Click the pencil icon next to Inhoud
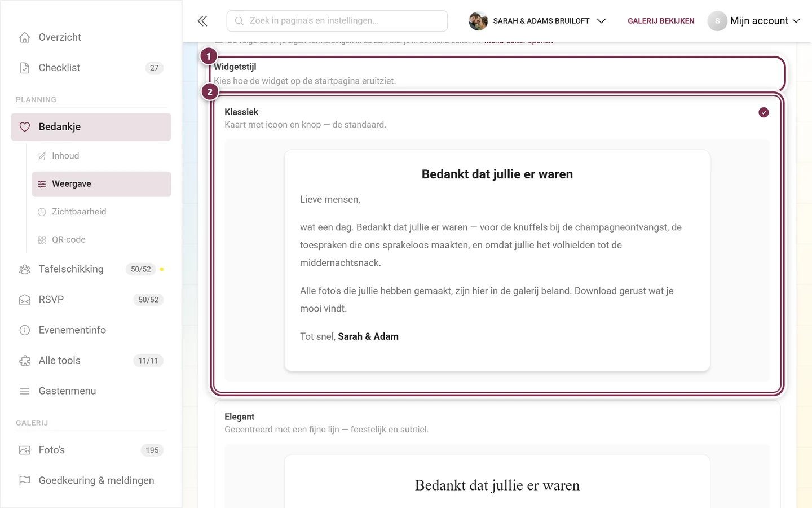Image resolution: width=812 pixels, height=508 pixels. point(42,156)
